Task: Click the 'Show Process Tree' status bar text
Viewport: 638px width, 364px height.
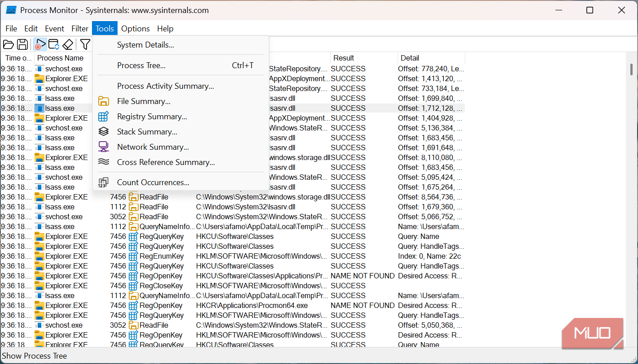Action: [x=35, y=356]
